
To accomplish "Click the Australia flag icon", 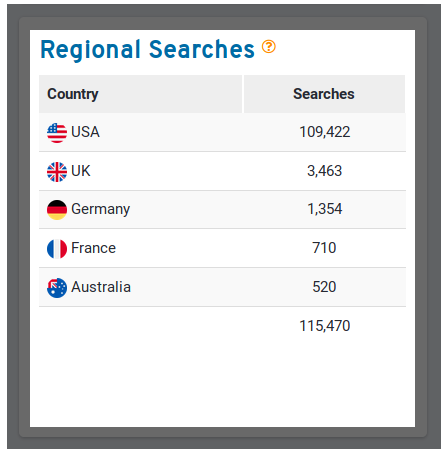I will tap(57, 288).
